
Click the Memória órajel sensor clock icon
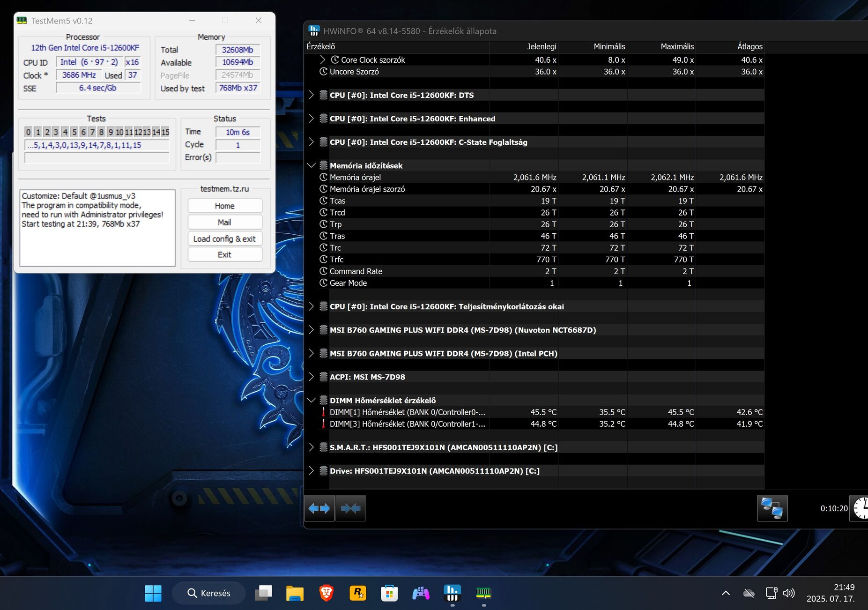tap(323, 177)
